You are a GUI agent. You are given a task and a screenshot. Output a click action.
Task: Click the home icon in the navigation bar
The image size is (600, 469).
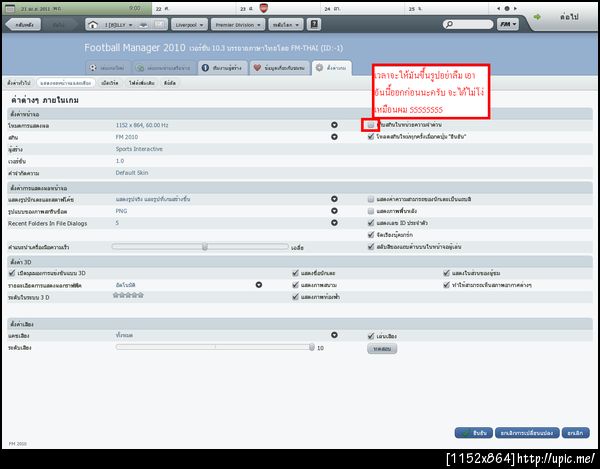click(93, 25)
